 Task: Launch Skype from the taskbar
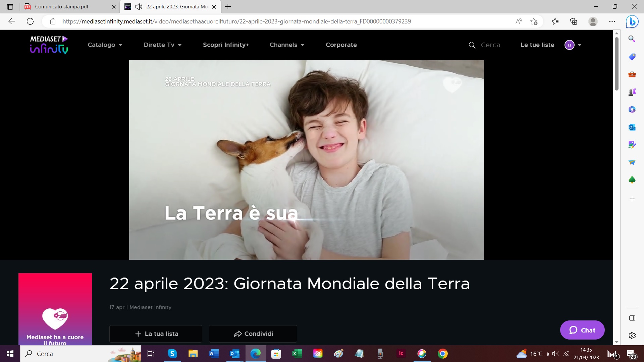172,354
